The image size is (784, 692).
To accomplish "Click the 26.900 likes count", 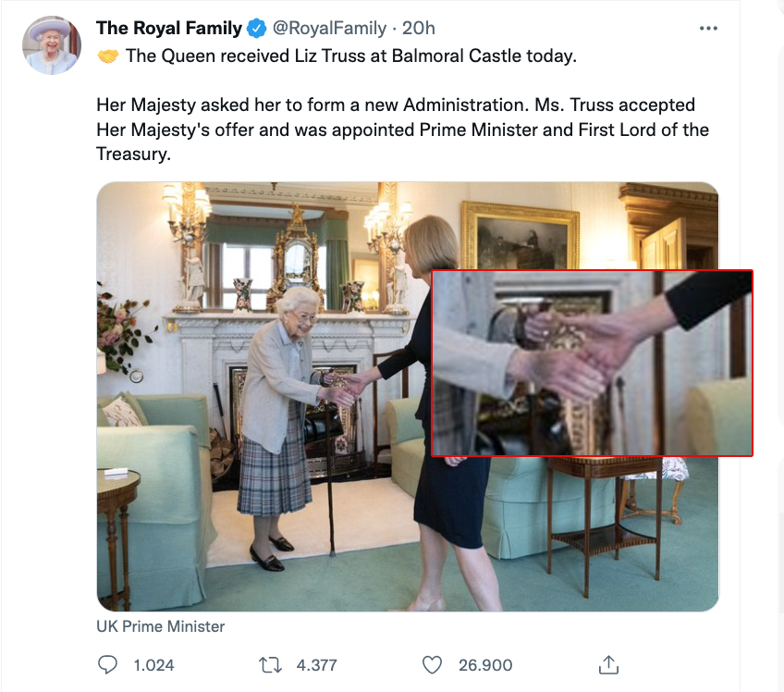I will click(x=485, y=664).
